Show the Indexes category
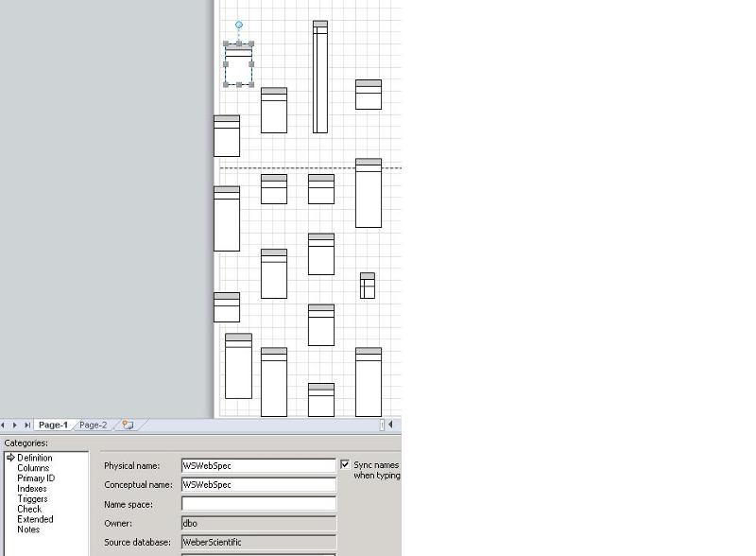Image resolution: width=756 pixels, height=556 pixels. pos(32,489)
